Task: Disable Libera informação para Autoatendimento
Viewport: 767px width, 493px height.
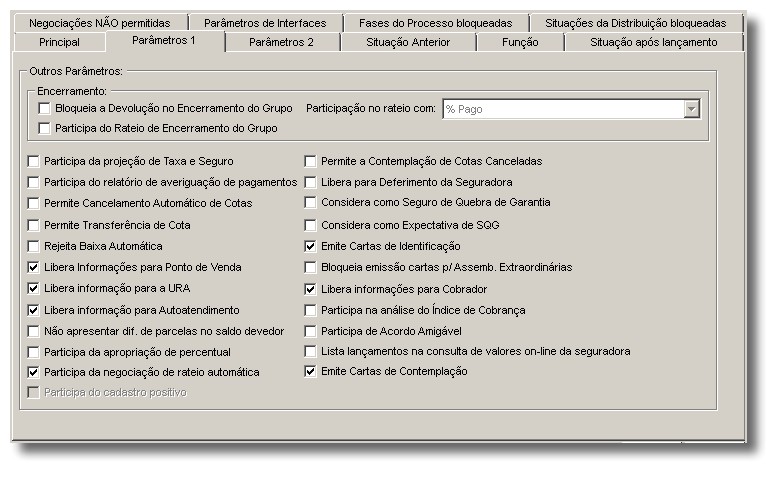Action: (33, 310)
